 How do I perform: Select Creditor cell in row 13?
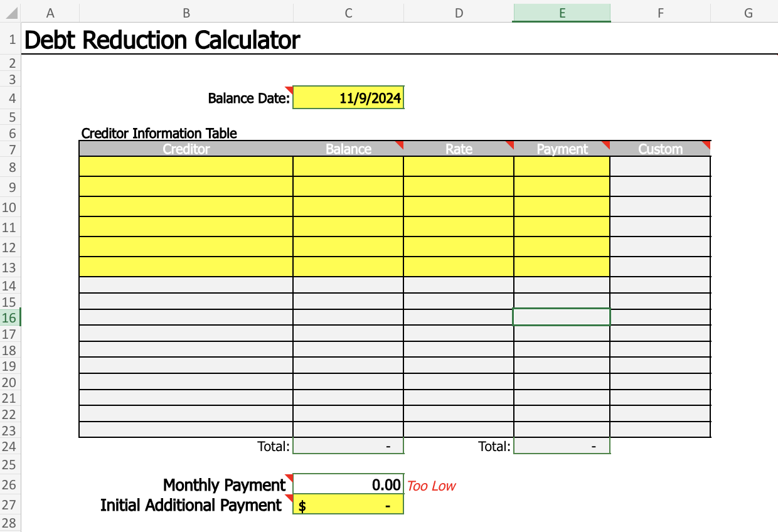(x=186, y=267)
